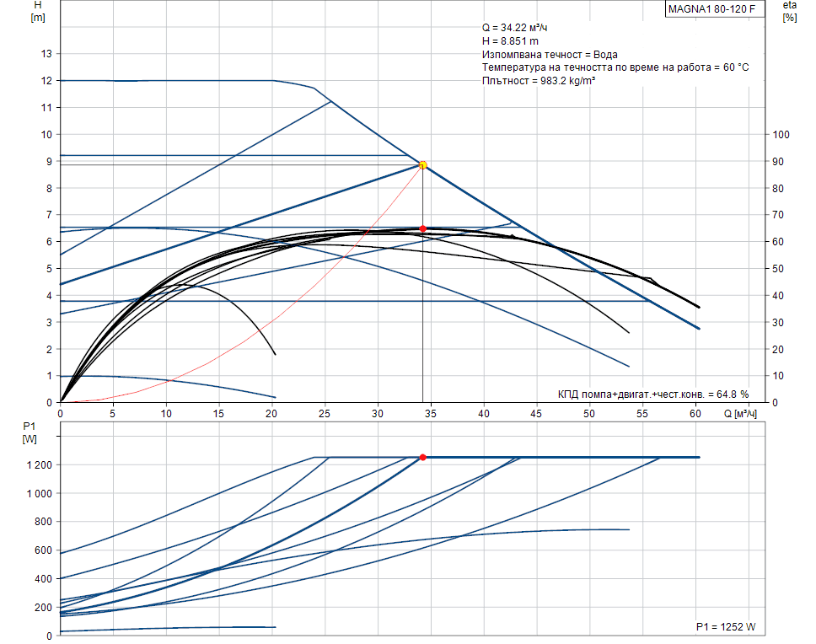Click the 12 tick on head axis
The width and height of the screenshot is (816, 644).
tap(46, 81)
